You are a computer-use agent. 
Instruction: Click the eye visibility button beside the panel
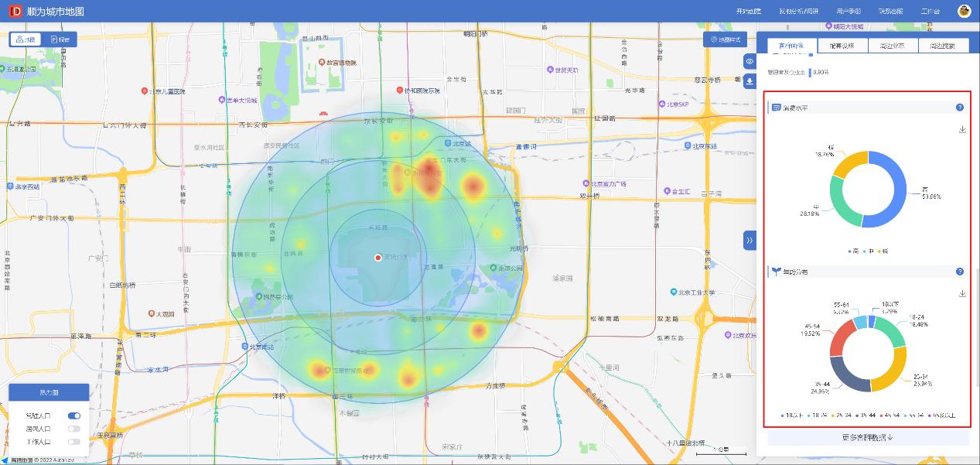750,61
